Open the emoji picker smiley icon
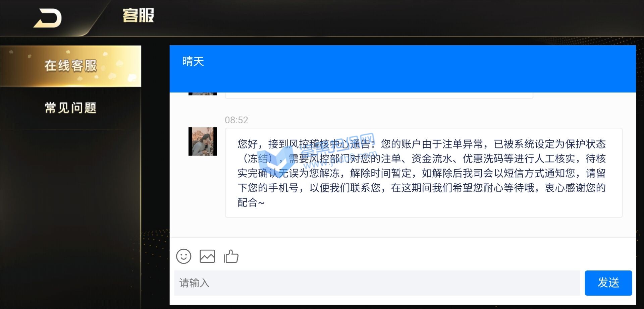644x309 pixels. (183, 256)
